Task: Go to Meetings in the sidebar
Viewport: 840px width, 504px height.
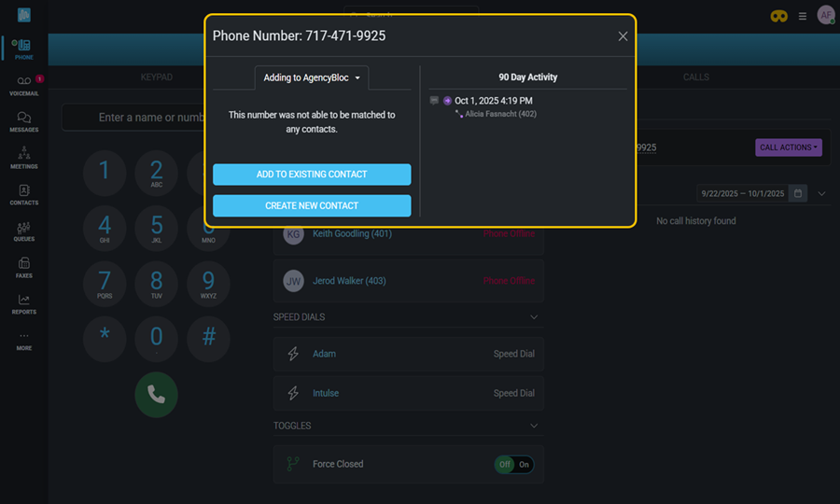Action: click(23, 158)
